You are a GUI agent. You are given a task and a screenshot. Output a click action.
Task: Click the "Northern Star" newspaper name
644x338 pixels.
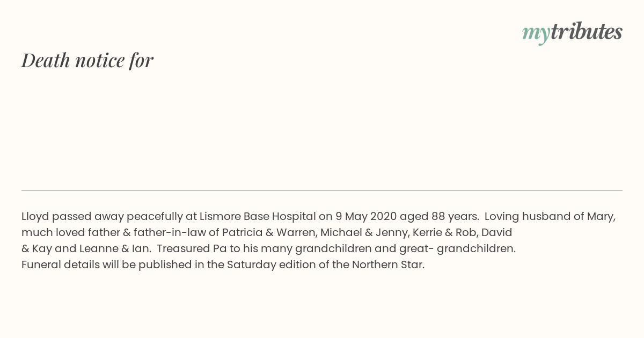pyautogui.click(x=388, y=265)
